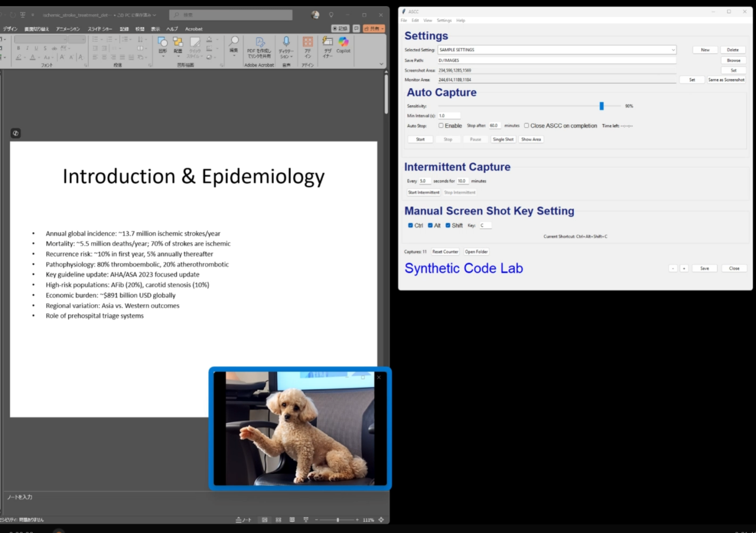Click the Start Intermittent button
This screenshot has height=533, width=756.
(x=423, y=193)
